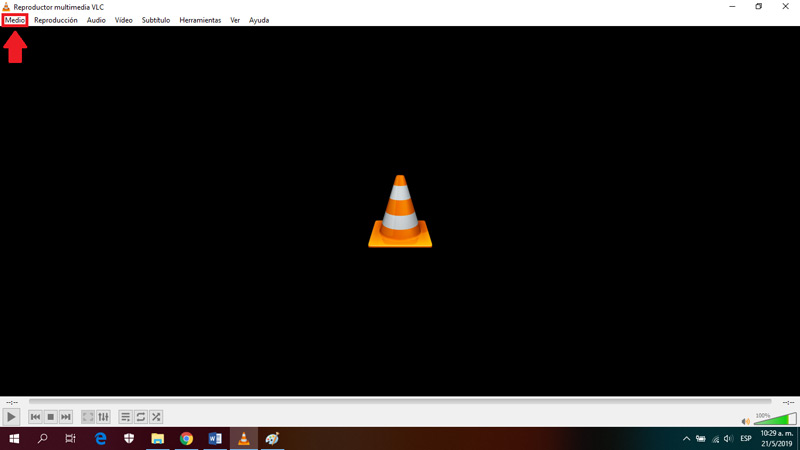Open Task View on taskbar
The width and height of the screenshot is (800, 450).
point(70,439)
